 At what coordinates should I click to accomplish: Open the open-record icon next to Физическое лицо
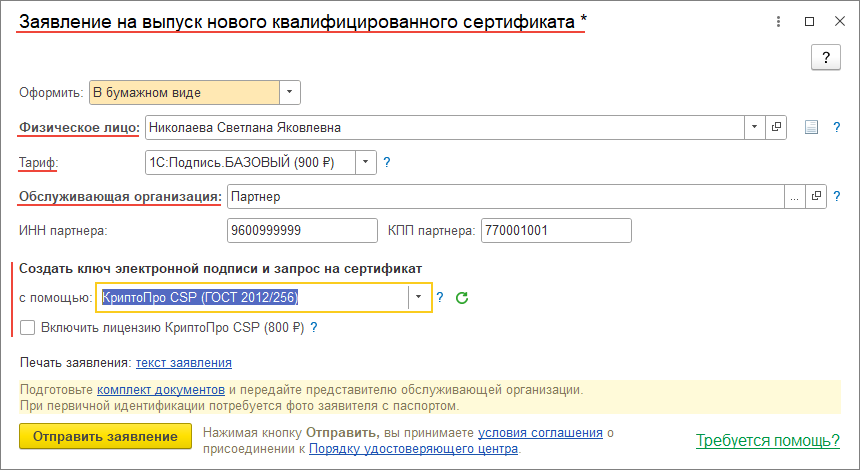pos(775,128)
